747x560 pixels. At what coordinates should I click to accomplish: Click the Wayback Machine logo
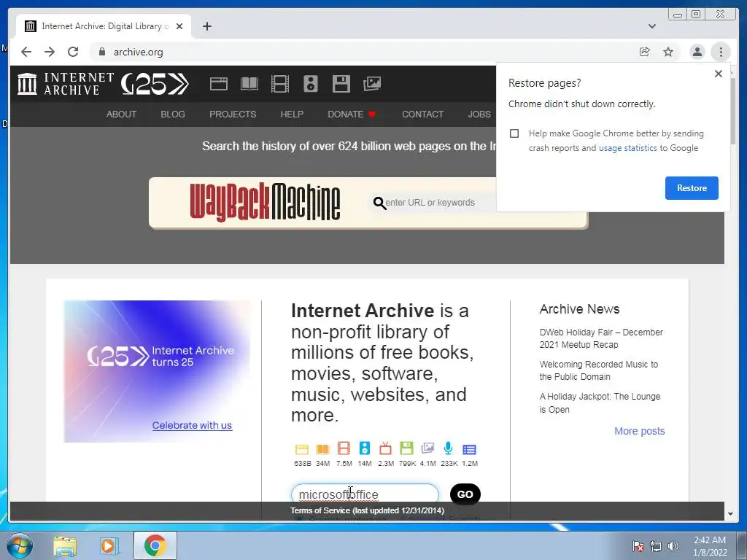(x=265, y=203)
